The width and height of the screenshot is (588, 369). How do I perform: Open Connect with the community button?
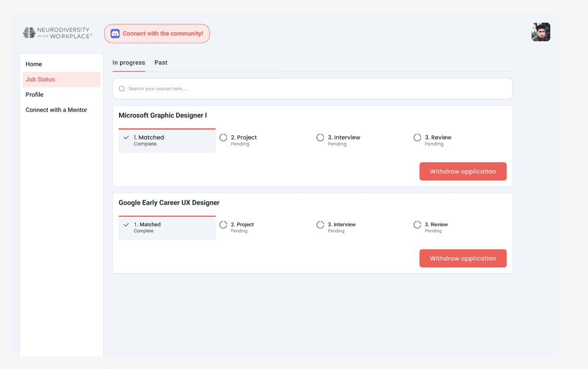pyautogui.click(x=157, y=34)
